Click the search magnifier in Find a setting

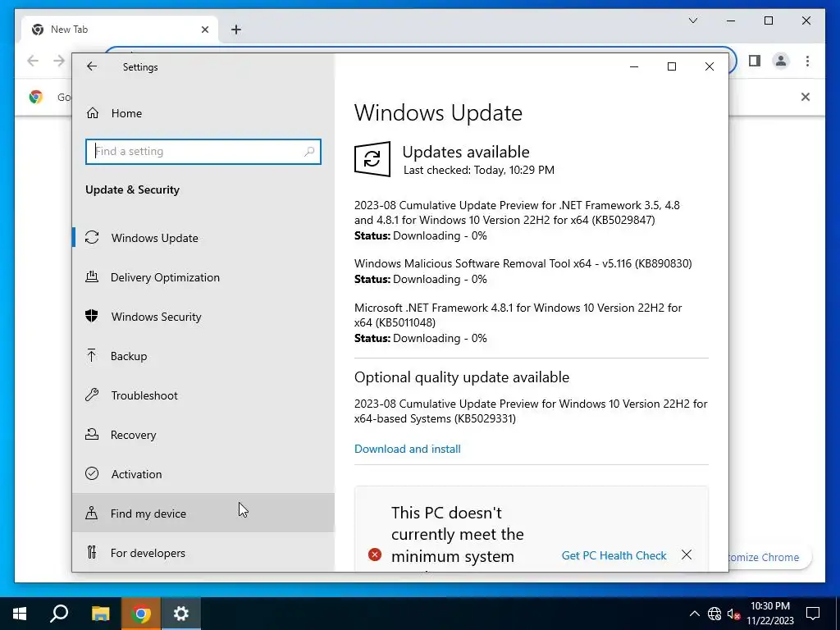coord(309,152)
